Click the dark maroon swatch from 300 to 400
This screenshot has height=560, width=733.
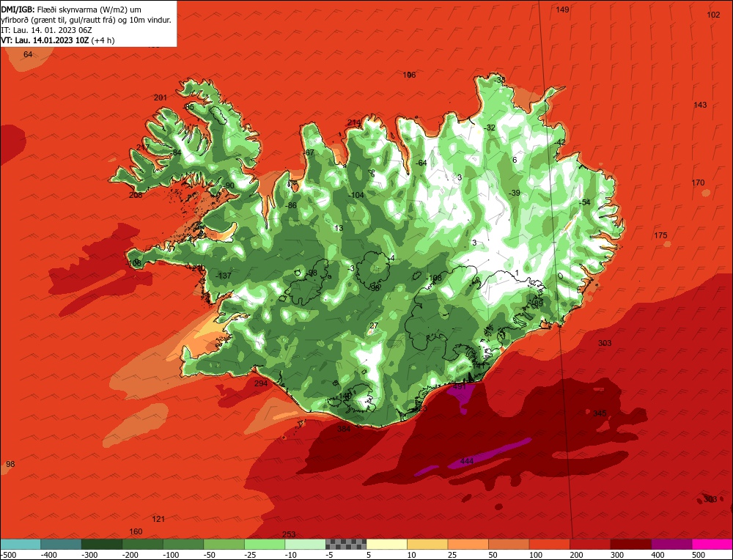click(630, 544)
